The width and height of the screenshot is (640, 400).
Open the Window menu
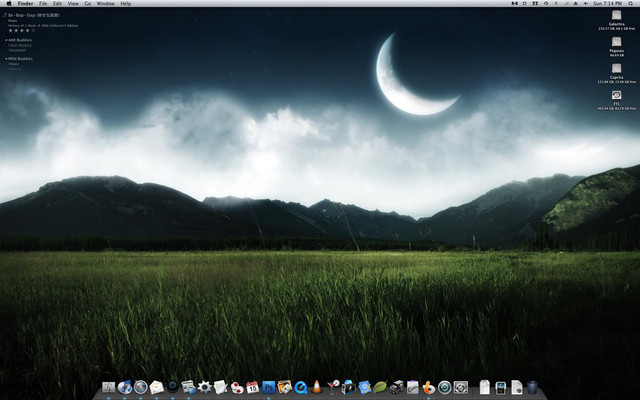(x=105, y=4)
